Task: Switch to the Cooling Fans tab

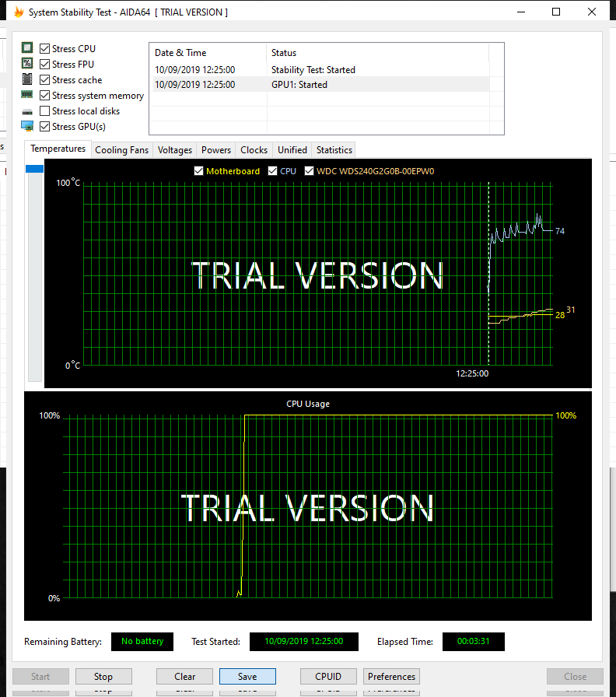Action: [121, 150]
